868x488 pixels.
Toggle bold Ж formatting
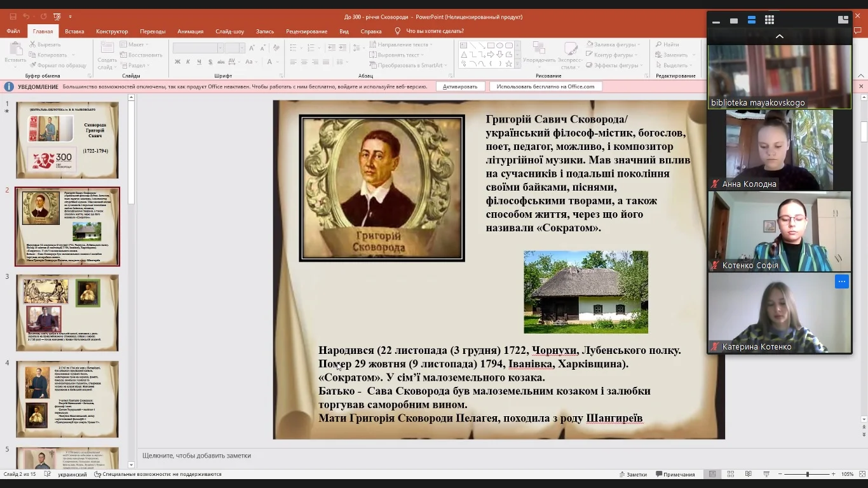pos(178,62)
